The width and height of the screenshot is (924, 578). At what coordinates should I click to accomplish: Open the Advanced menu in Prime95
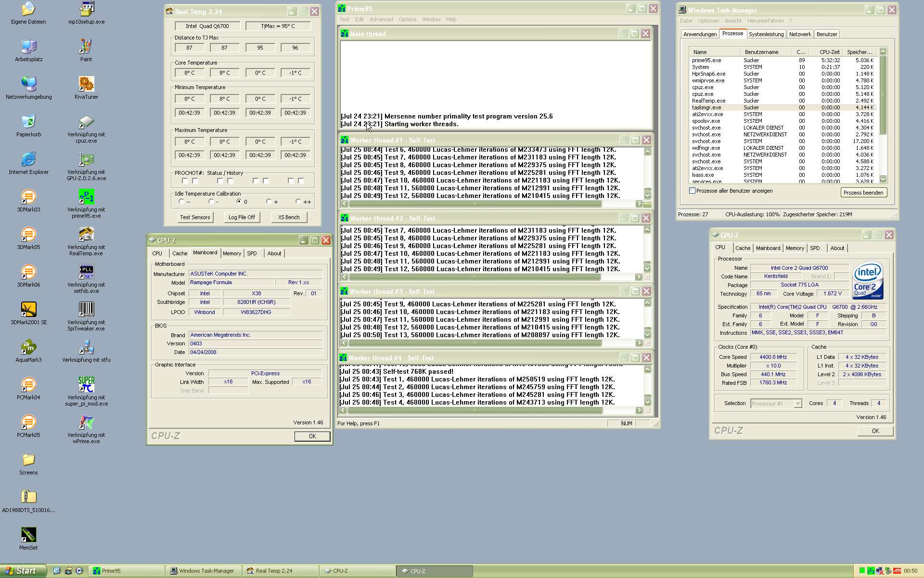[x=381, y=19]
